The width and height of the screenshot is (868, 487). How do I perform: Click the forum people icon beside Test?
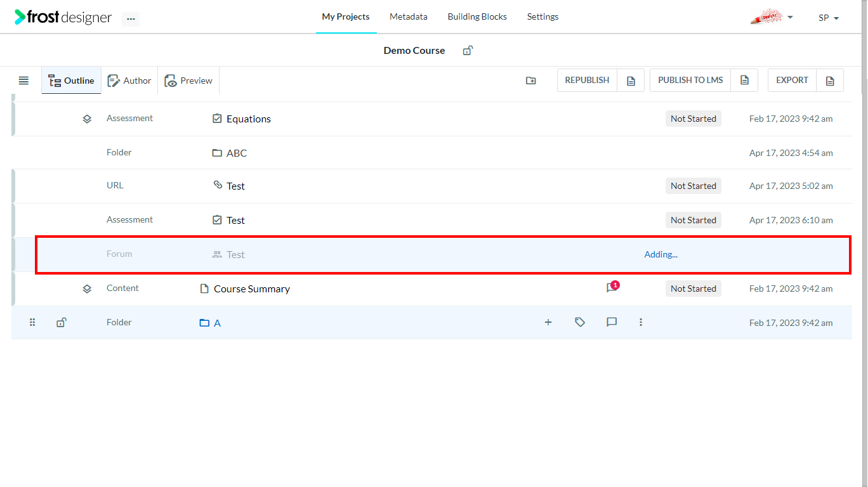(217, 254)
